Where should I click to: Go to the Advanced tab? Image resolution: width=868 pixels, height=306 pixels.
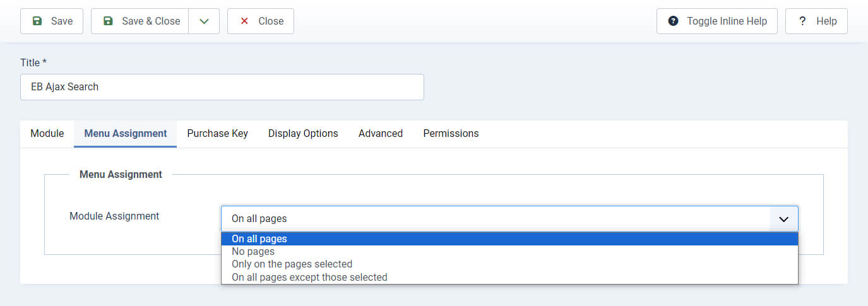pyautogui.click(x=381, y=134)
